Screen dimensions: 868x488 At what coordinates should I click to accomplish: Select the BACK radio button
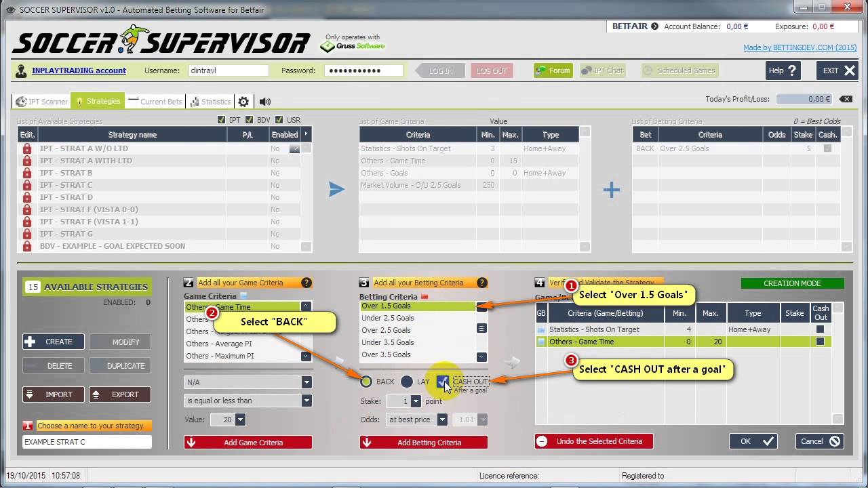[366, 382]
